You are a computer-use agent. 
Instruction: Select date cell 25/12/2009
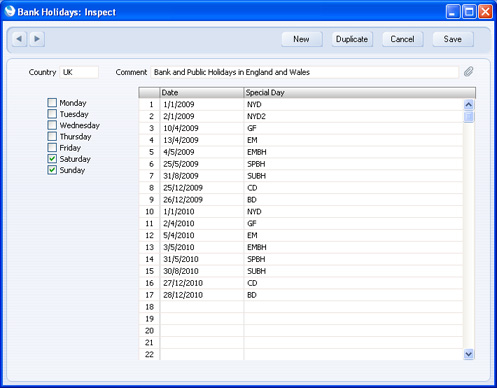click(202, 188)
